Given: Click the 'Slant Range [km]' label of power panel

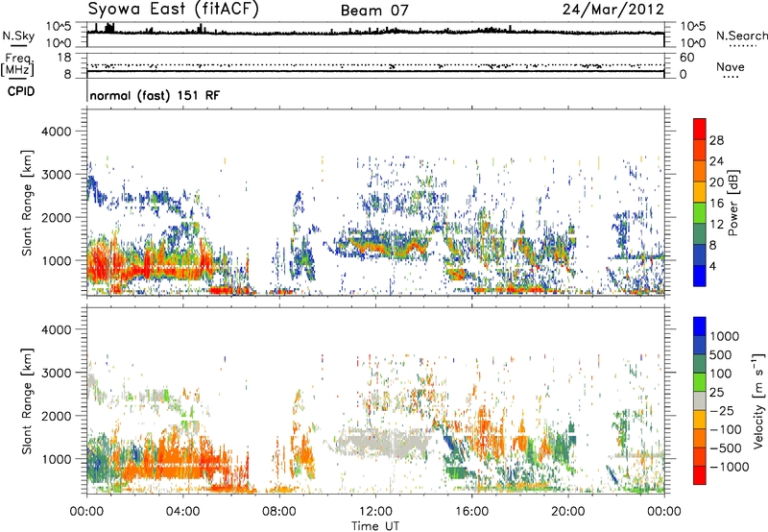Looking at the screenshot, I should click(x=27, y=204).
